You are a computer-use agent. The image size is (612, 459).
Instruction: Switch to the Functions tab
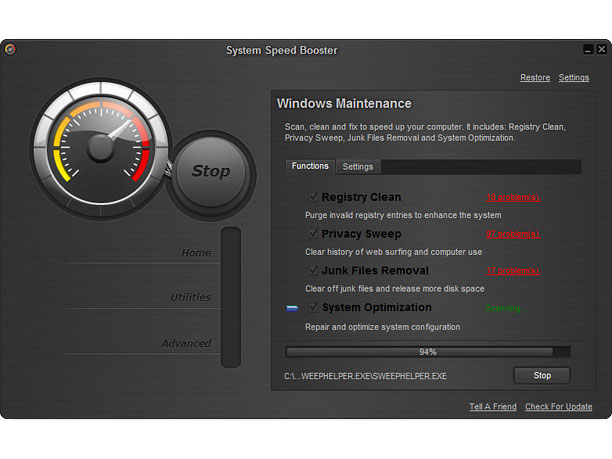click(x=310, y=166)
